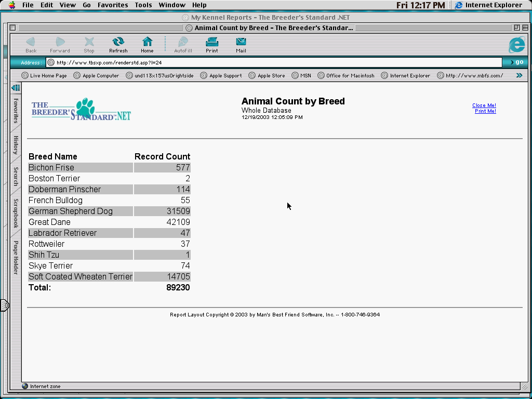532x399 pixels.
Task: Click the Apple menu icon
Action: click(12, 5)
